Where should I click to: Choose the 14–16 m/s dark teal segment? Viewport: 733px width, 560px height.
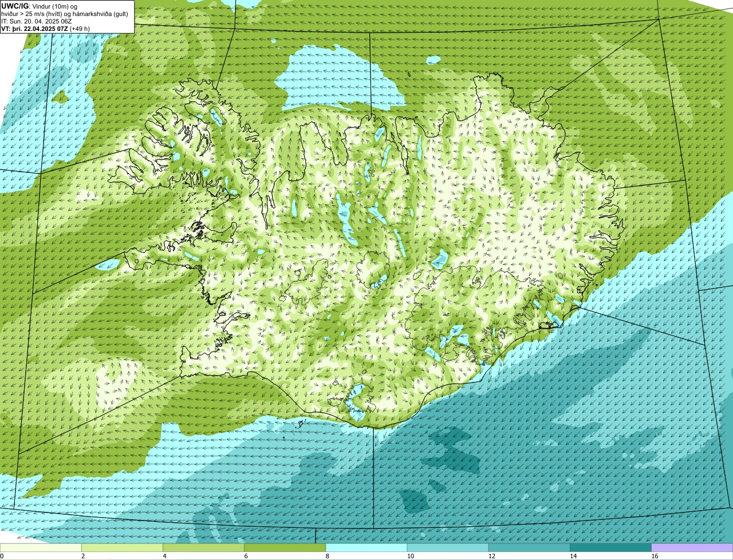(611, 547)
